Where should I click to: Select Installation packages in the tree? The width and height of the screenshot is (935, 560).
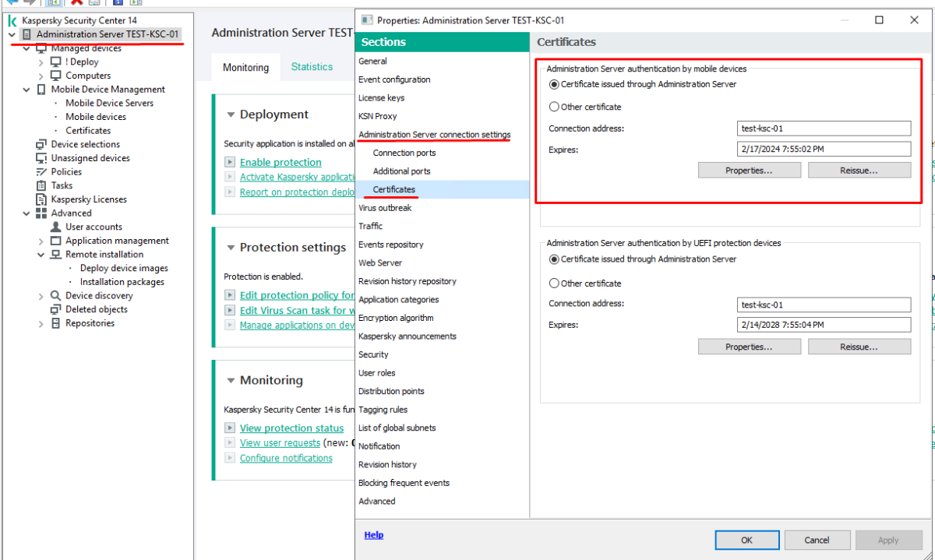[122, 282]
